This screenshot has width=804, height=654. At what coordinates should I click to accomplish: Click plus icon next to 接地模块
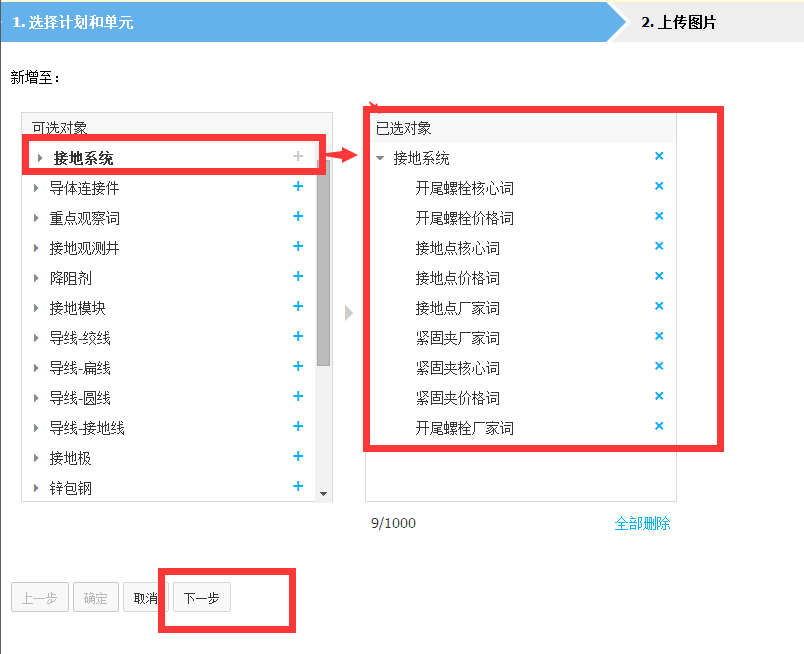[298, 307]
